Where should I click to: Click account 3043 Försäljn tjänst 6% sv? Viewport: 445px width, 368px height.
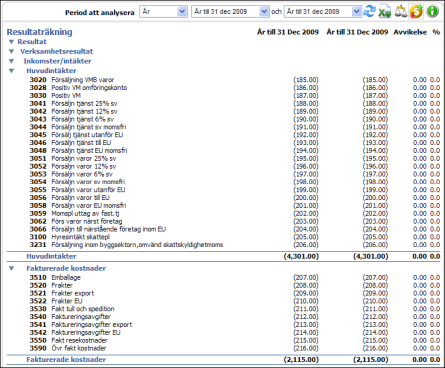coord(72,119)
